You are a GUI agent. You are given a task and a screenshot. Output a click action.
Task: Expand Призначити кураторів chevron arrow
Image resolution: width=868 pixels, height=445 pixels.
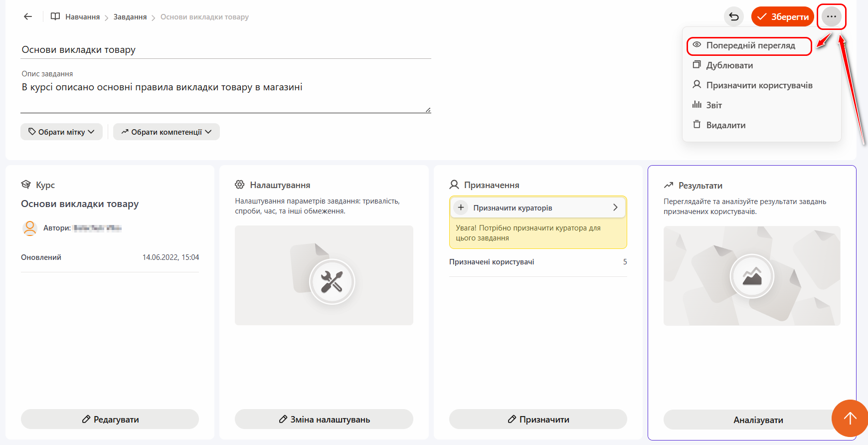[615, 208]
